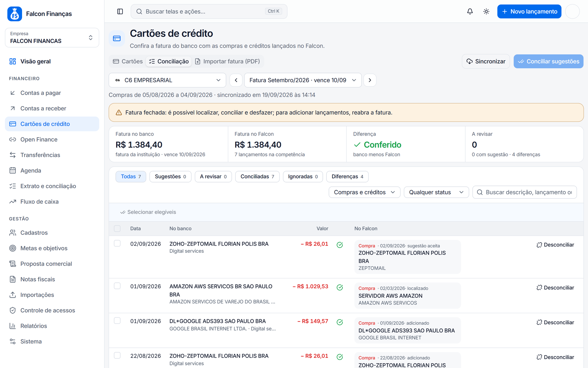The width and height of the screenshot is (588, 368).
Task: Click the Sincronizar button
Action: (x=486, y=61)
